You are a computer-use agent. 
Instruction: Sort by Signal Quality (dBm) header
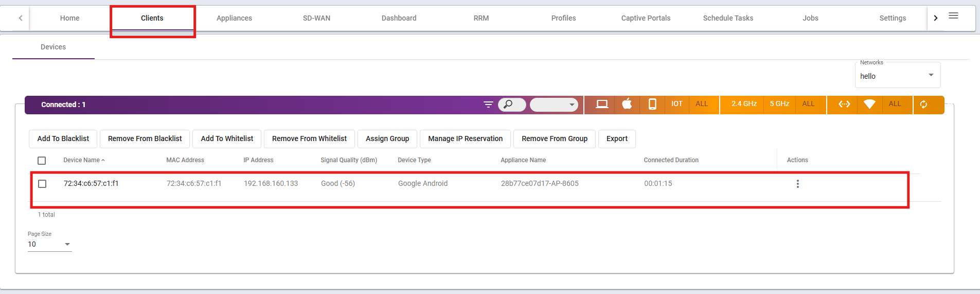pyautogui.click(x=349, y=160)
